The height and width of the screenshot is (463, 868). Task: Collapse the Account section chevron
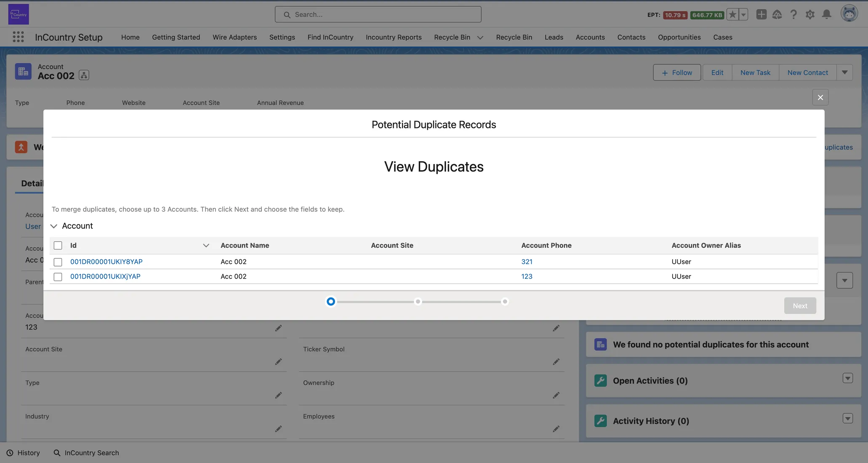54,226
